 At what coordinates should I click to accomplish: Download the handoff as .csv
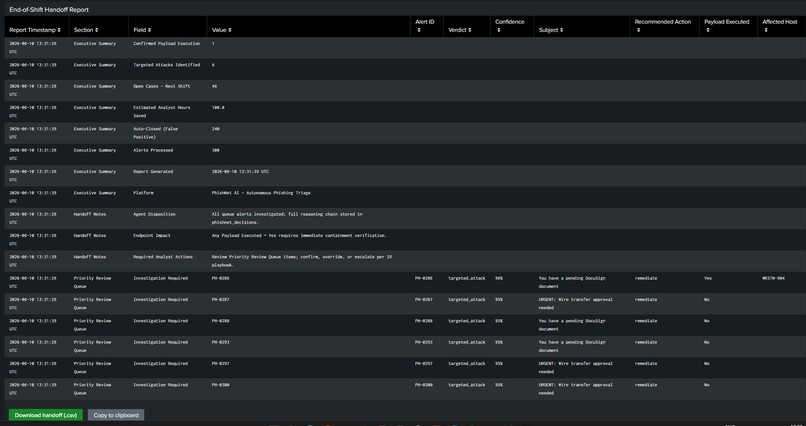(x=45, y=415)
